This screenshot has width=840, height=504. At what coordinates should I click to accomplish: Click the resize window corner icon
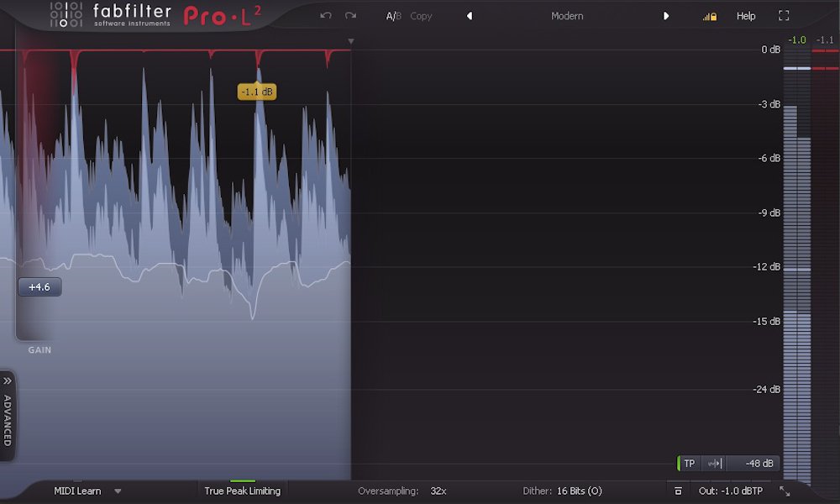785,491
